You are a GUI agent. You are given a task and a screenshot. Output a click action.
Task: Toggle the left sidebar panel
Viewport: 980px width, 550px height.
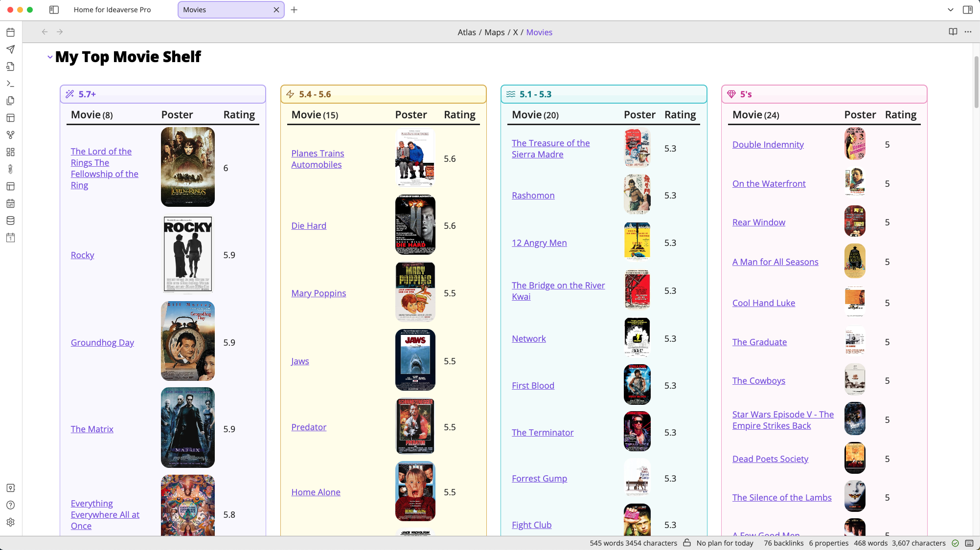(x=54, y=10)
